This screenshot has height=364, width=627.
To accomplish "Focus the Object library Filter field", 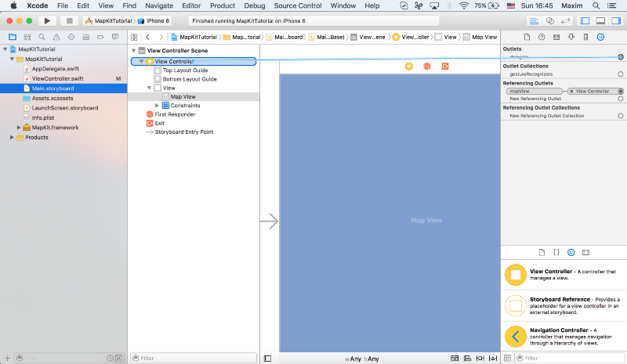I will pos(570,358).
